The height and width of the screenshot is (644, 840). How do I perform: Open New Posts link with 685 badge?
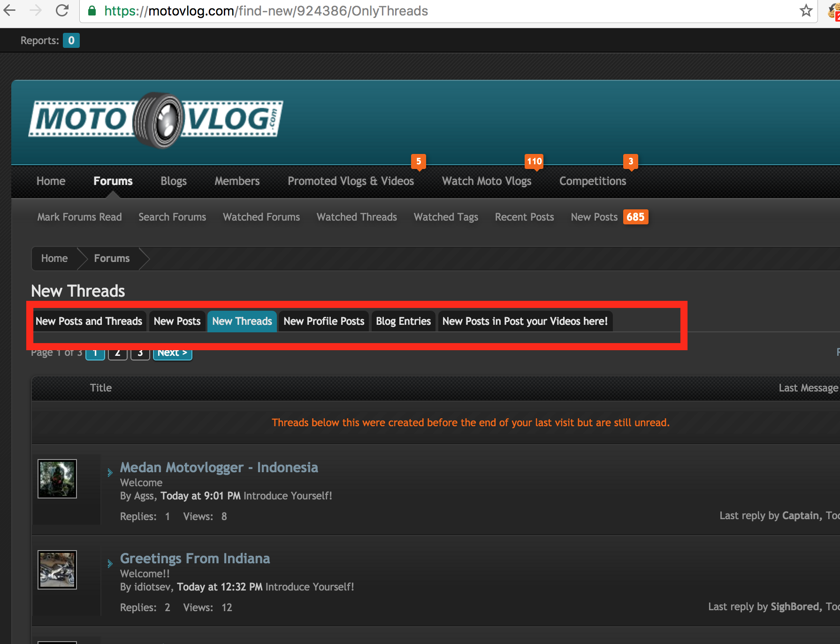pyautogui.click(x=610, y=217)
